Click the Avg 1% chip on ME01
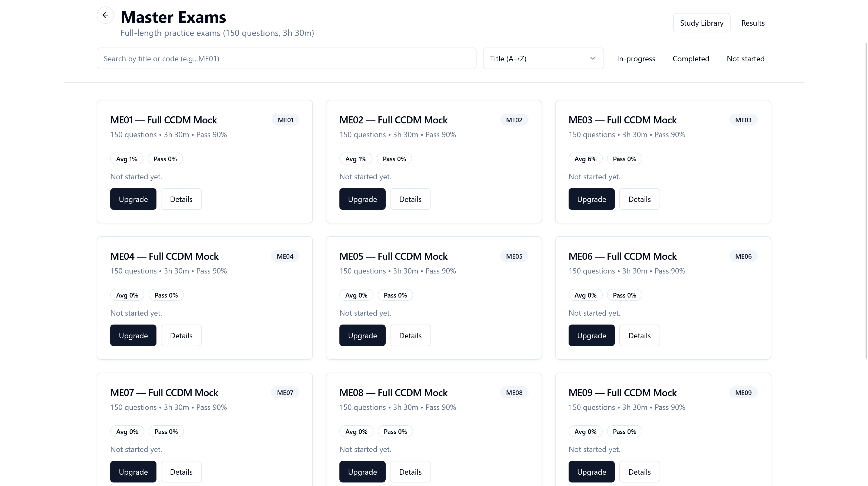The width and height of the screenshot is (868, 486). (127, 159)
